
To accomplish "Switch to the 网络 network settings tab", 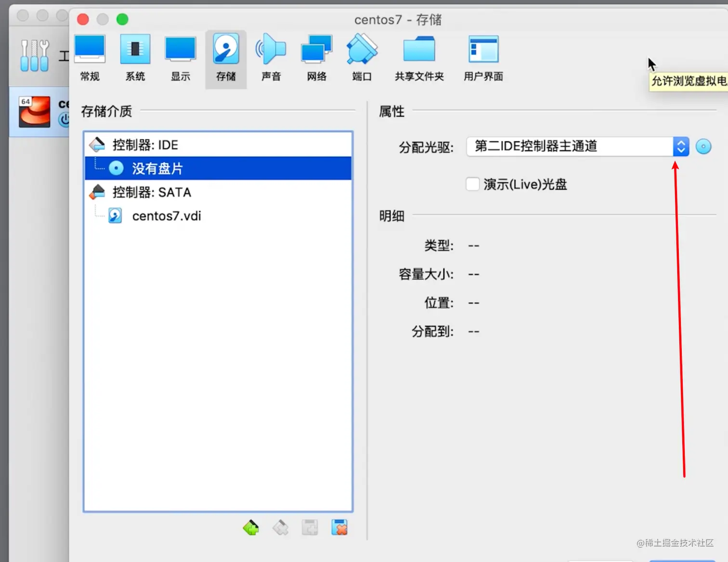I will coord(317,59).
